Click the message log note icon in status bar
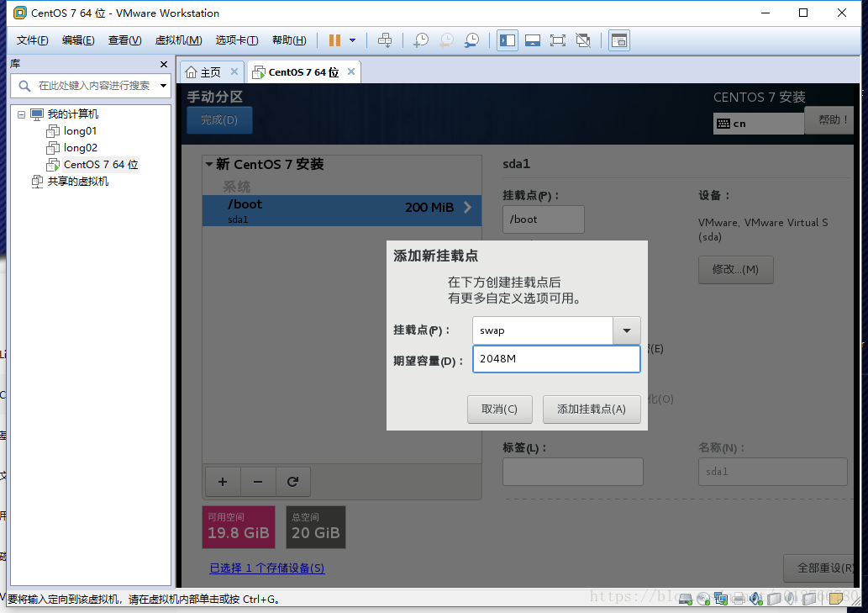The width and height of the screenshot is (868, 613). 836,598
